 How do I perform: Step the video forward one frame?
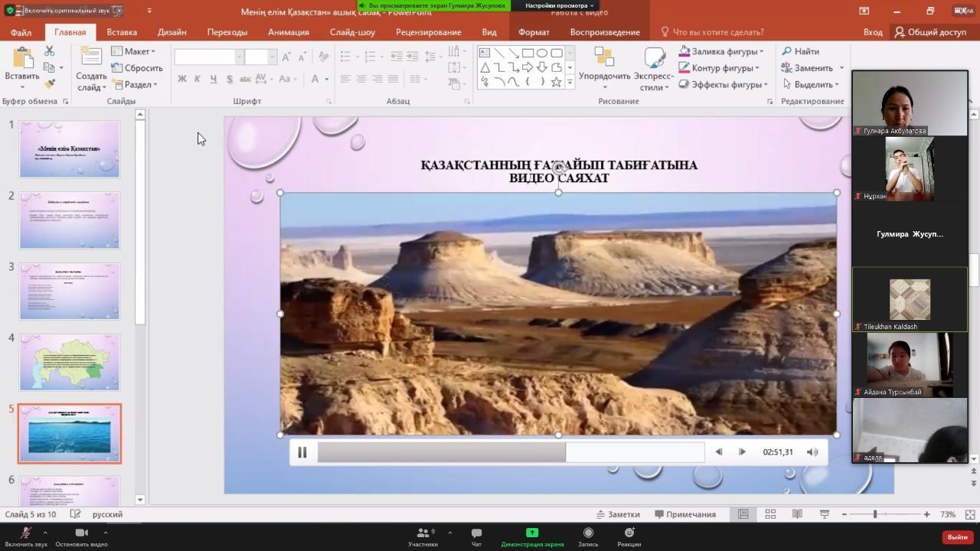click(x=742, y=452)
